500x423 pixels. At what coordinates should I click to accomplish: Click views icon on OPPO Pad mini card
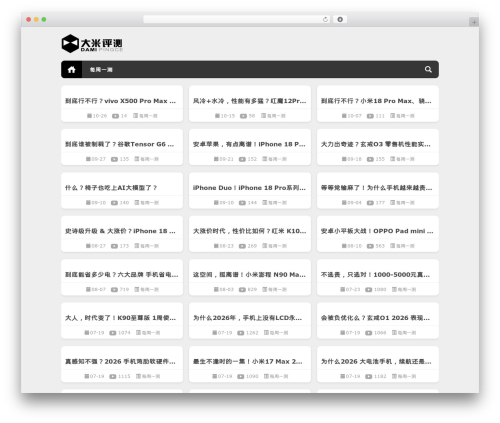point(370,246)
